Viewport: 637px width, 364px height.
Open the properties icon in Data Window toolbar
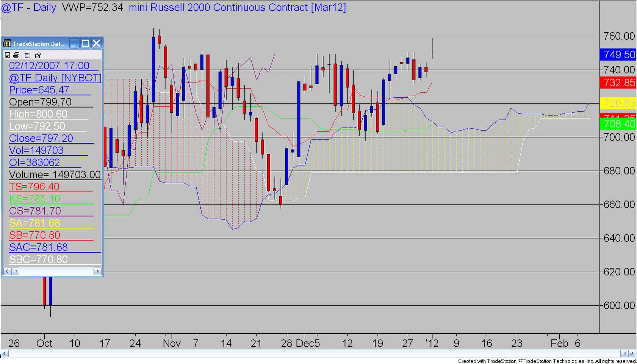point(38,55)
